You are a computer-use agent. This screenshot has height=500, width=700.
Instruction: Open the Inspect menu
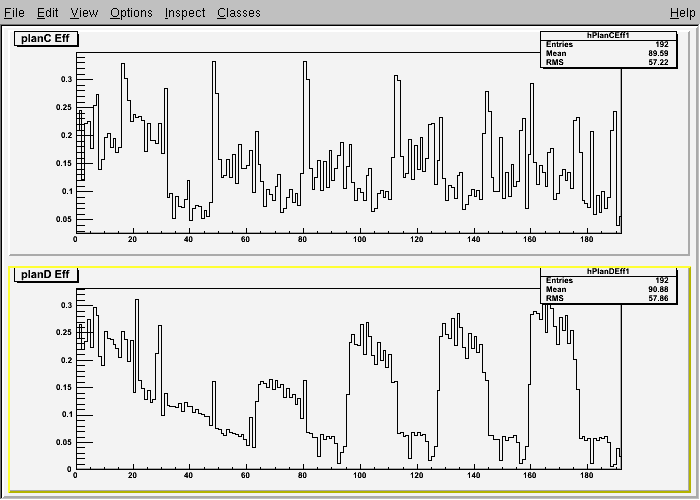[x=185, y=13]
